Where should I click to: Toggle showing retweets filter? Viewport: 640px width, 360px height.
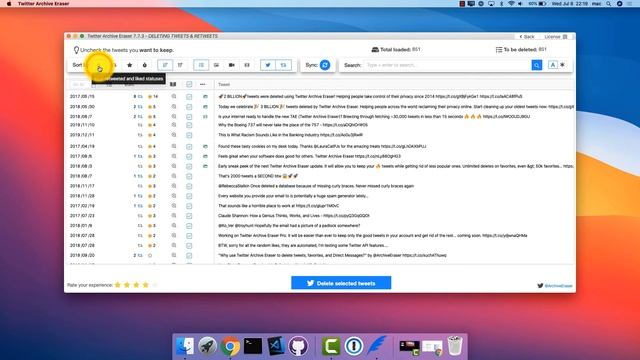coord(283,65)
